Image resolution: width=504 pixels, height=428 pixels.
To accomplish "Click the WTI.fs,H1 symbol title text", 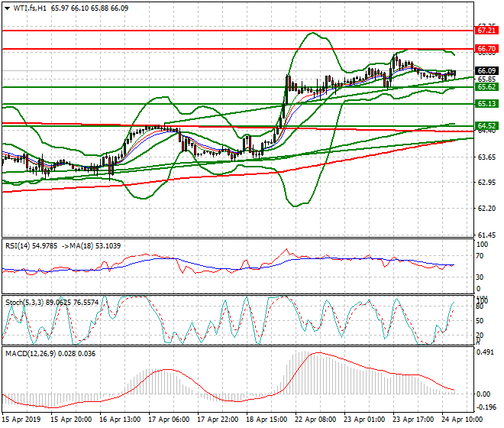I will pos(30,8).
